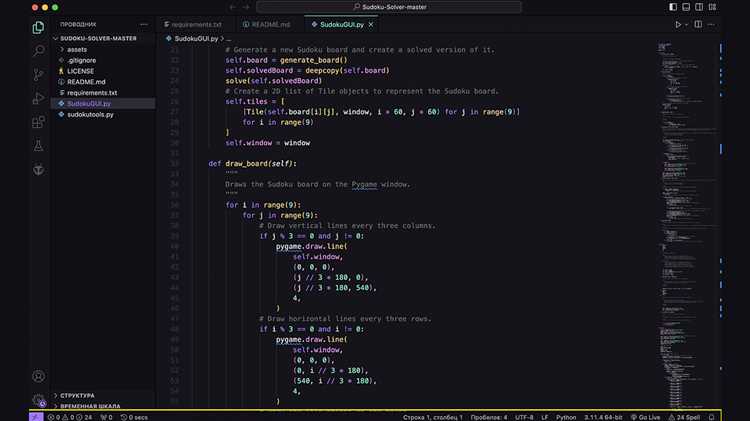
Task: Switch to the requirements.txt tab
Action: pos(196,24)
